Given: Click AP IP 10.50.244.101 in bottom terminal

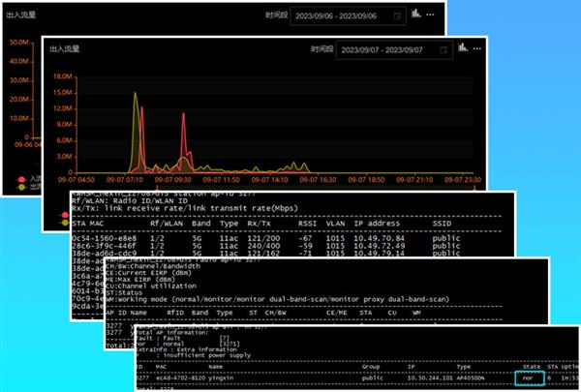Looking at the screenshot, I should [430, 378].
